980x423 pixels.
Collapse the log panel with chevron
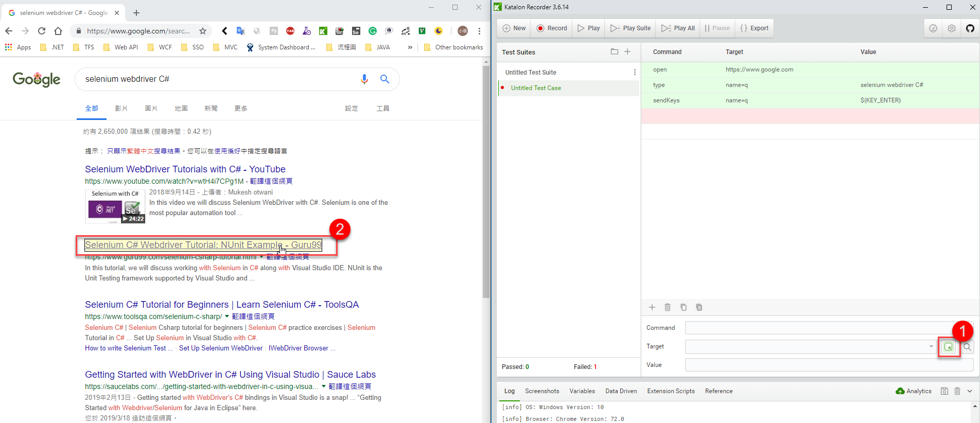point(970,391)
